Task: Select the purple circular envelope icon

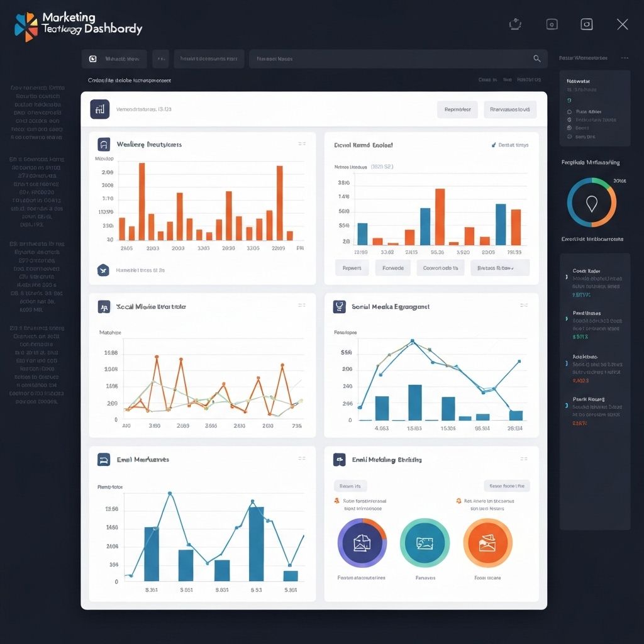Action: 362,543
